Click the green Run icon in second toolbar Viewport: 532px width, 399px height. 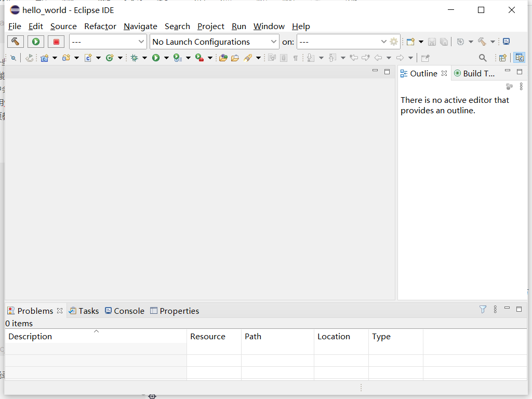156,58
